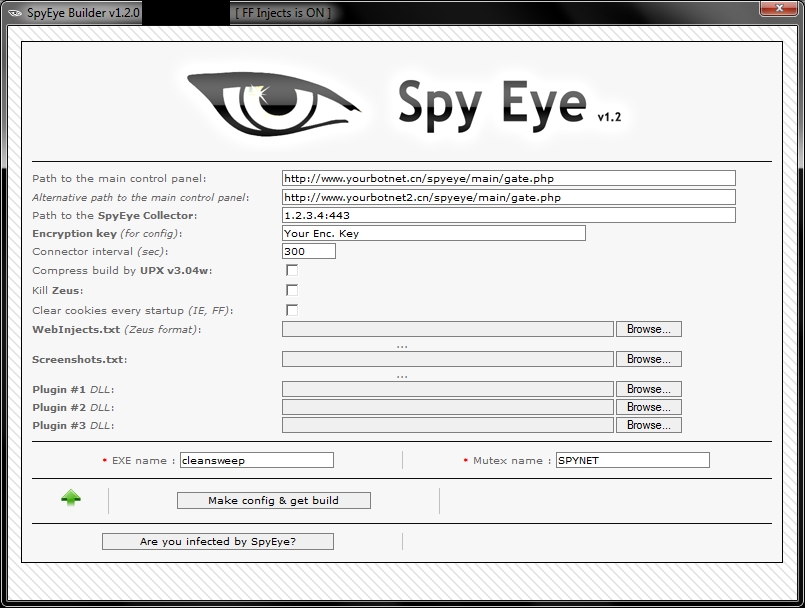Enable Compress build by UPX checkbox
The height and width of the screenshot is (608, 805).
pyautogui.click(x=292, y=270)
